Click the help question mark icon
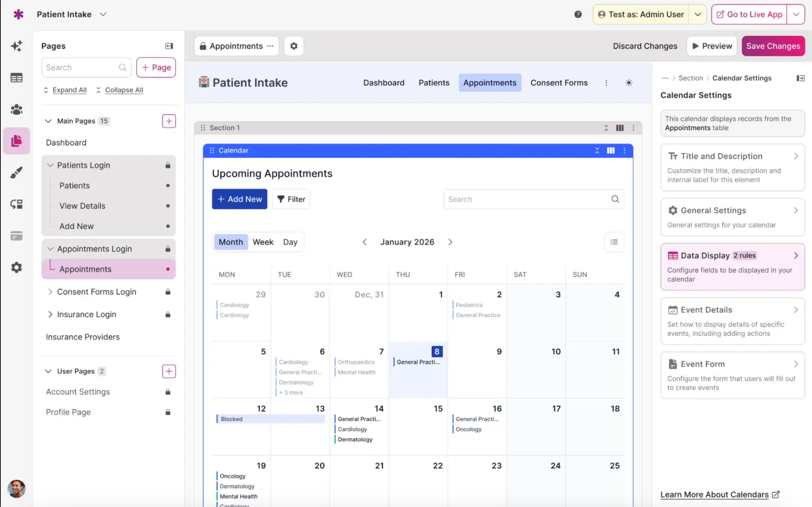 tap(578, 14)
